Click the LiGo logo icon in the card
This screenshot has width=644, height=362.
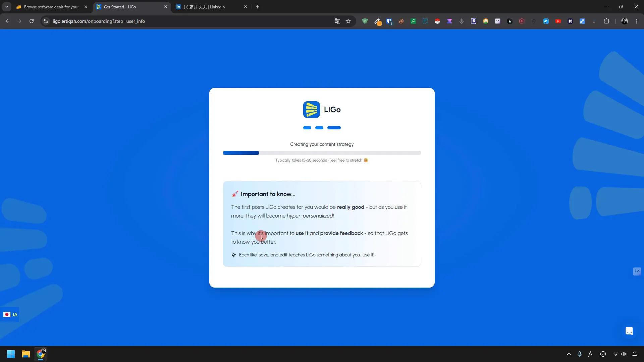pos(312,110)
